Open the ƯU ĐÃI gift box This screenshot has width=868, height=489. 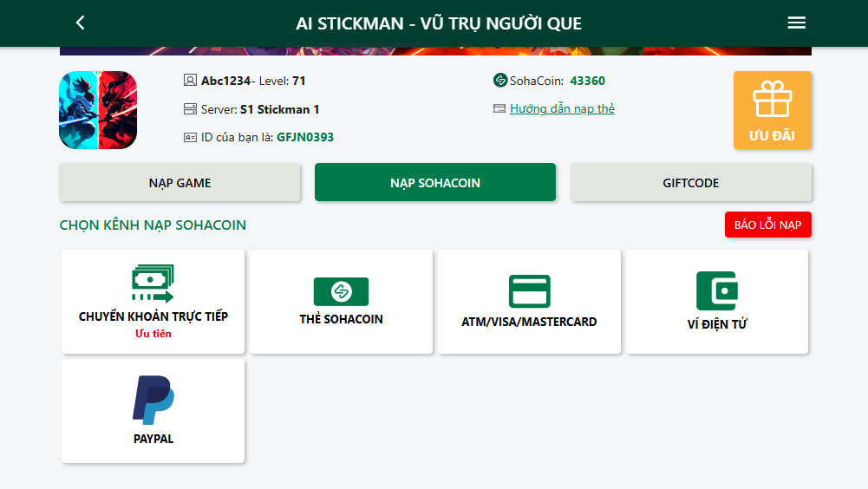click(773, 110)
